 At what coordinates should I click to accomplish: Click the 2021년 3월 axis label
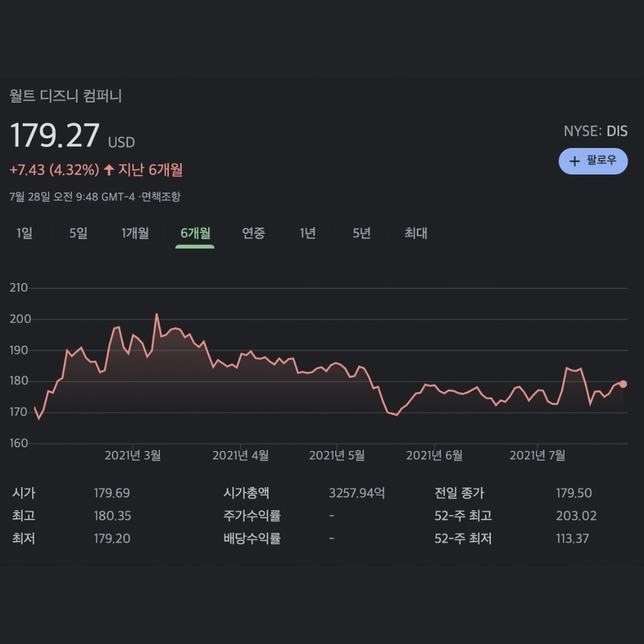[x=132, y=455]
